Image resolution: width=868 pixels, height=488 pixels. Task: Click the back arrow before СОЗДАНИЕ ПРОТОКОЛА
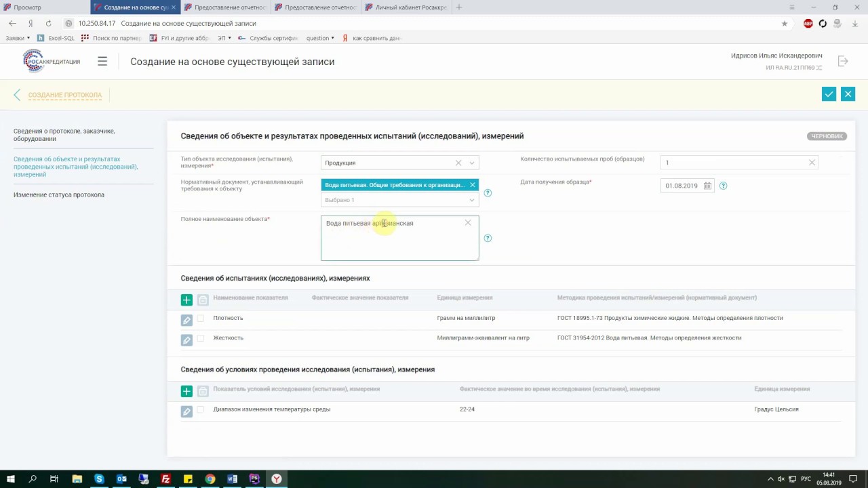(x=17, y=95)
